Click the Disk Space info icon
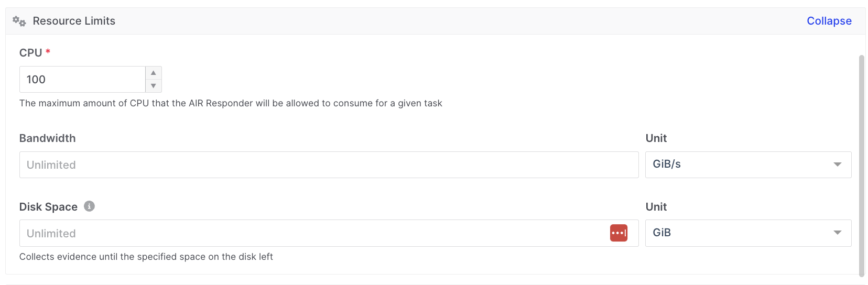The image size is (868, 285). click(x=90, y=206)
